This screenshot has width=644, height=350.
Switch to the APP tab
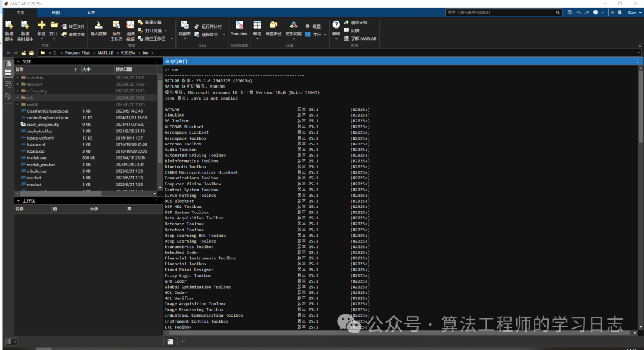click(x=91, y=13)
